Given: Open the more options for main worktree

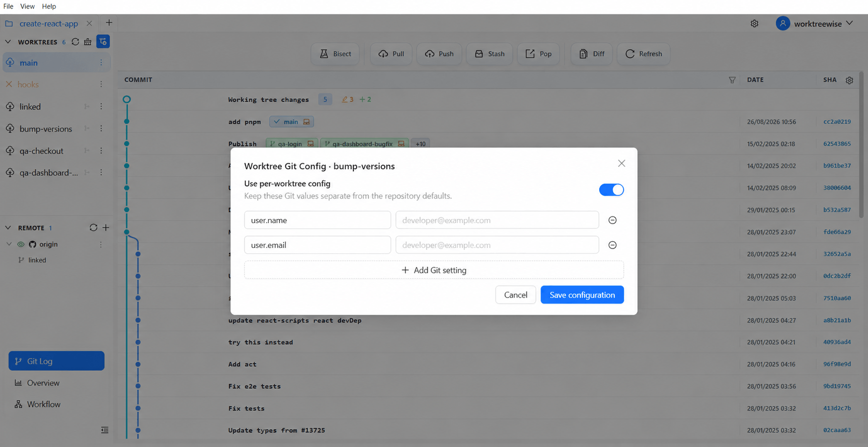Looking at the screenshot, I should point(101,63).
